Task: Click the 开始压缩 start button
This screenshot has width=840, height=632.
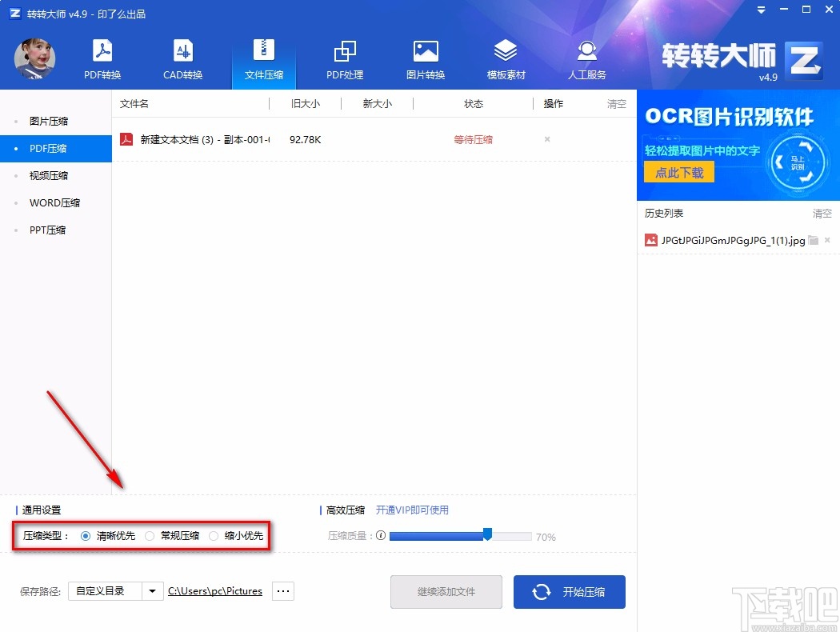Action: [569, 591]
